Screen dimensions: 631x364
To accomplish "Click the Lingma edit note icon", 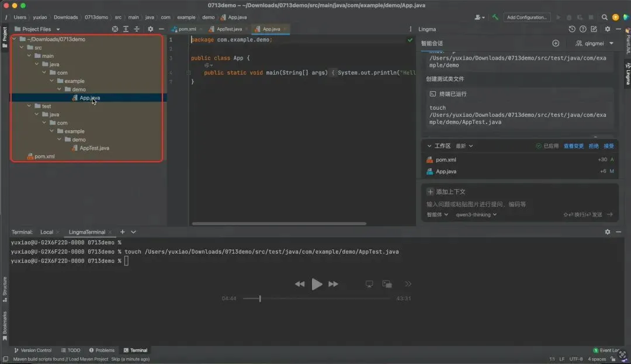I will point(594,29).
